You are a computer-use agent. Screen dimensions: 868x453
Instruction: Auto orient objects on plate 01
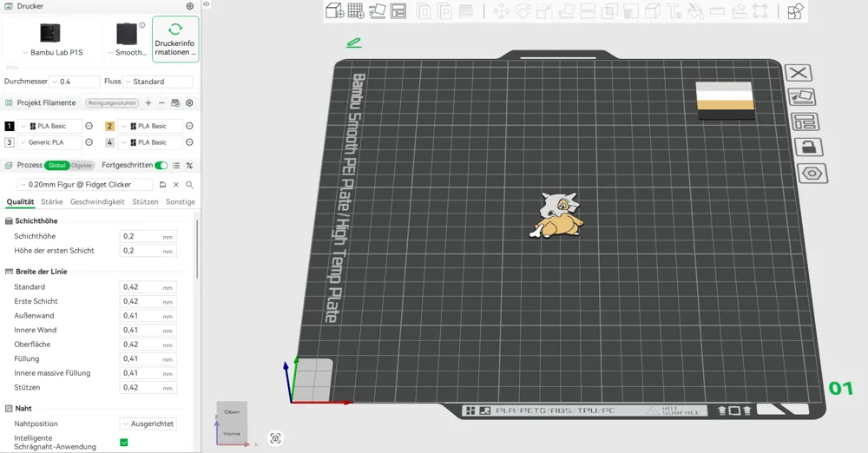pos(801,97)
